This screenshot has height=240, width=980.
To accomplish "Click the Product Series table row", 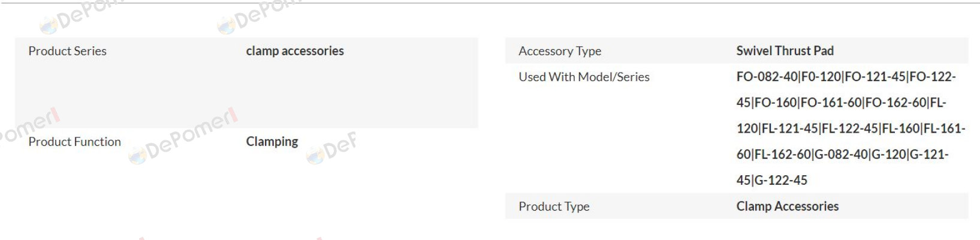I will tap(246, 83).
